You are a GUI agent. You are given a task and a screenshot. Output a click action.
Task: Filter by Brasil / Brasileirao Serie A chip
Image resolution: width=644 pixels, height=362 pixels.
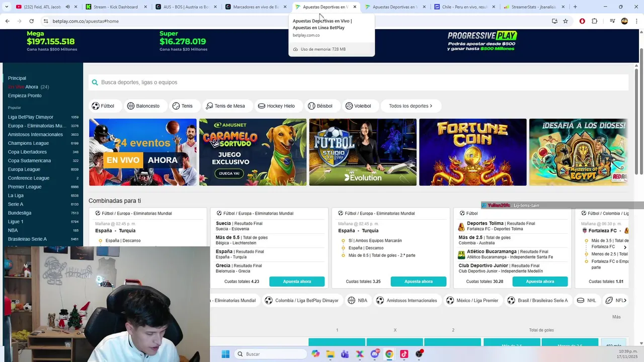[x=538, y=301]
